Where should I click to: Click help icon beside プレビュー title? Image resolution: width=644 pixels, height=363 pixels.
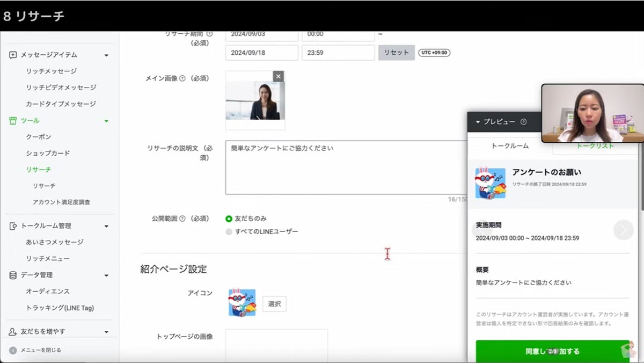523,122
